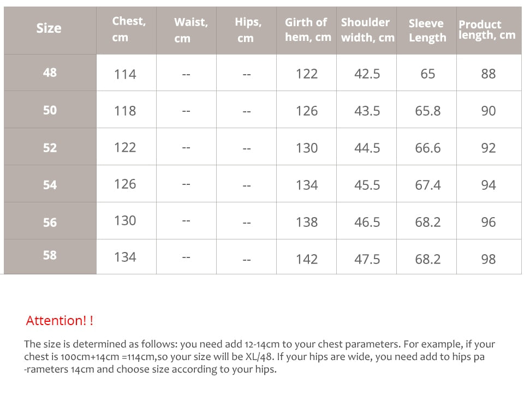
Task: Select the girth of hem value 130
Action: coord(307,148)
